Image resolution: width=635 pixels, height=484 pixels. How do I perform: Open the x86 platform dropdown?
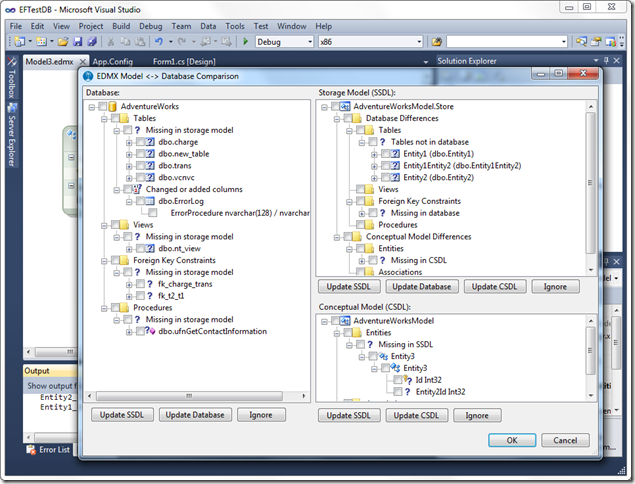tap(419, 42)
